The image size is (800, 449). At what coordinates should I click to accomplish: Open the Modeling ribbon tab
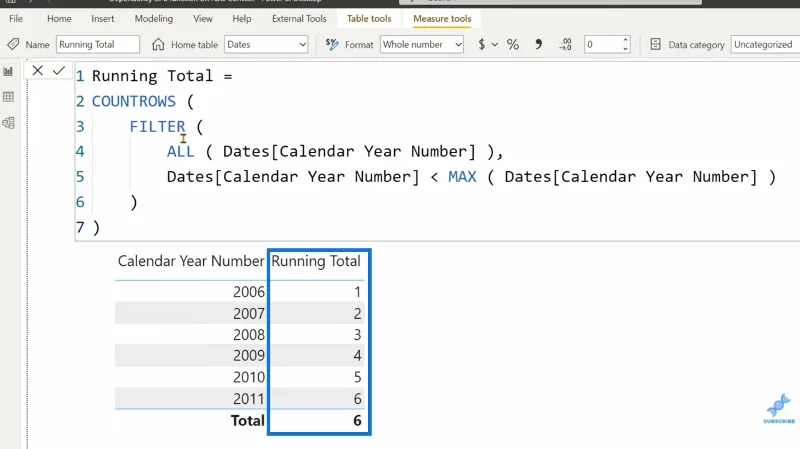(154, 18)
